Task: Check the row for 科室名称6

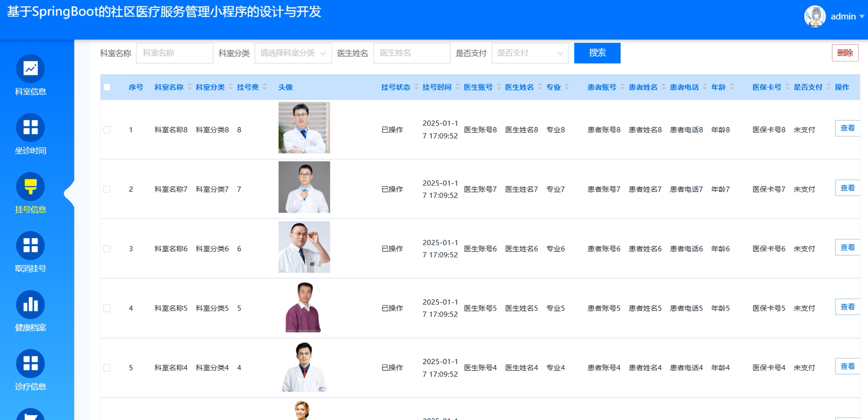Action: point(107,249)
